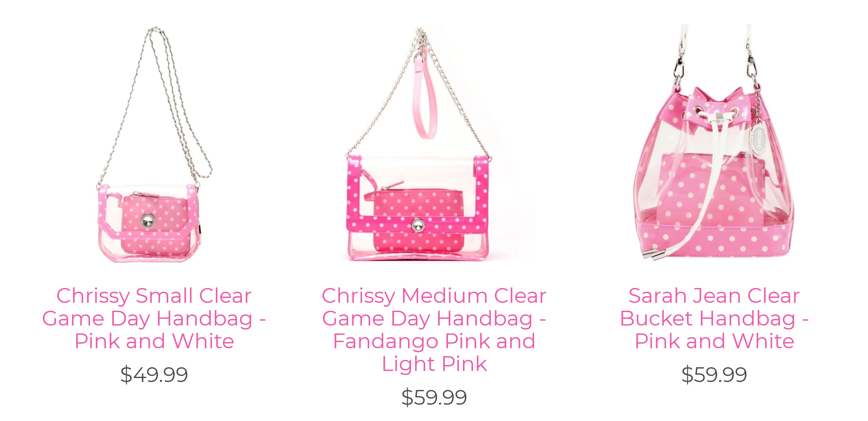Image resolution: width=868 pixels, height=421 pixels.
Task: Select the $59.99 price under Sarah Jean
Action: (x=714, y=374)
